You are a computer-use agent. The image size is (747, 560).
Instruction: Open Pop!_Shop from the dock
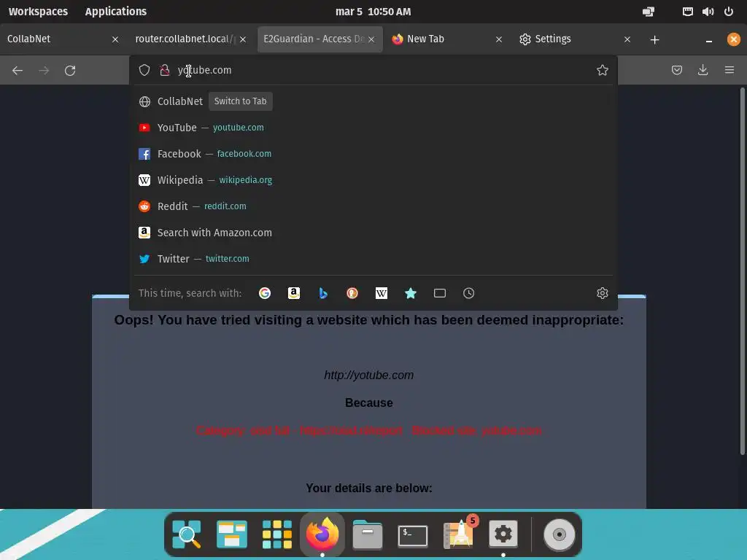click(459, 534)
